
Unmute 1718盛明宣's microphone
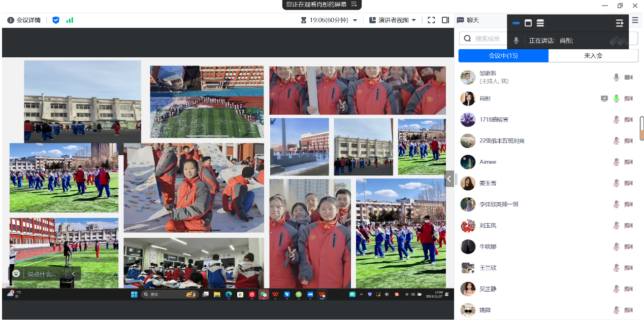[x=616, y=120]
